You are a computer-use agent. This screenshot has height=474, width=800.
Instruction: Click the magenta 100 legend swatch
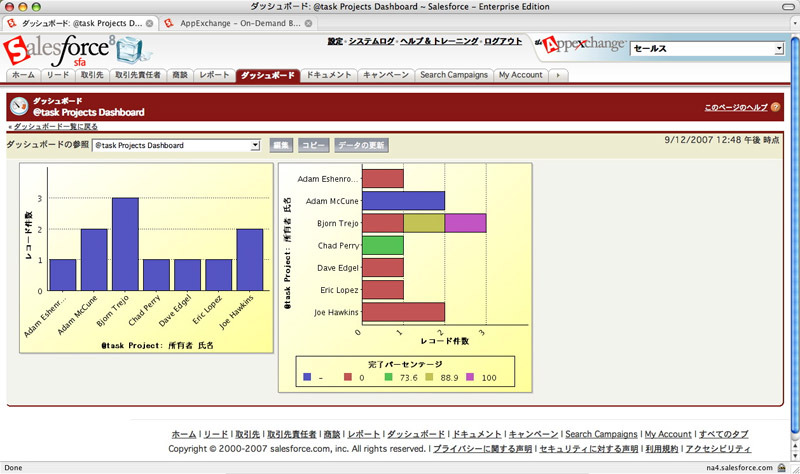pyautogui.click(x=470, y=377)
